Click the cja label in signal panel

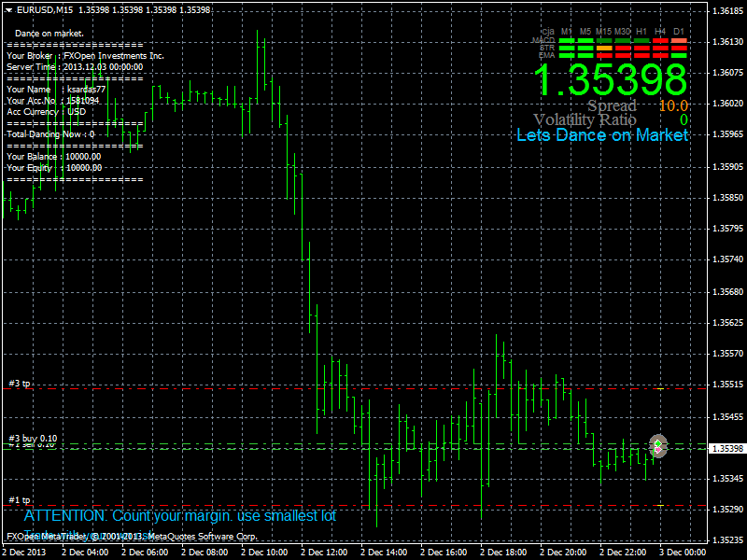[x=548, y=32]
